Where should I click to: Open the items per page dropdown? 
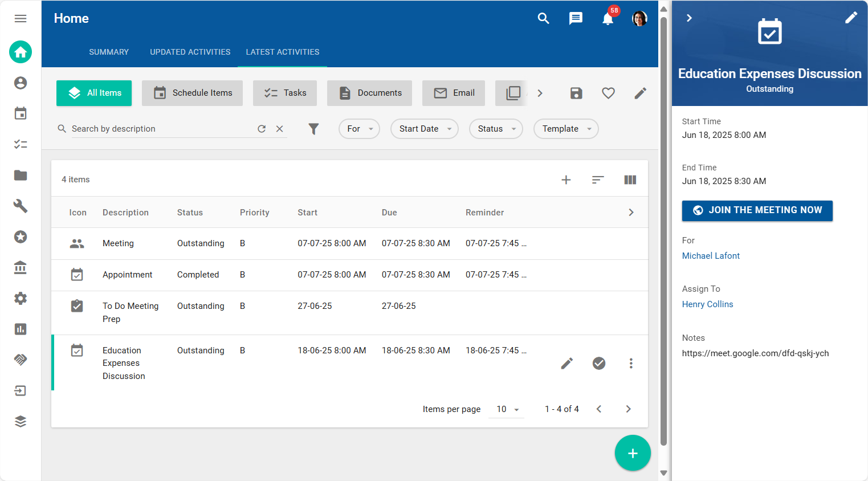coord(507,409)
